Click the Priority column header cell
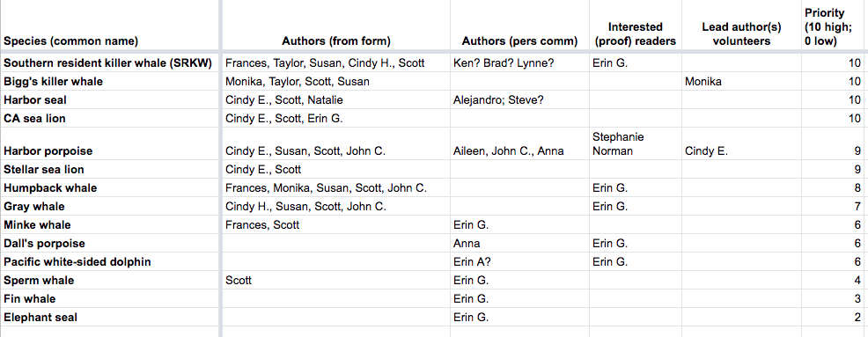Image resolution: width=868 pixels, height=337 pixels. click(x=835, y=26)
